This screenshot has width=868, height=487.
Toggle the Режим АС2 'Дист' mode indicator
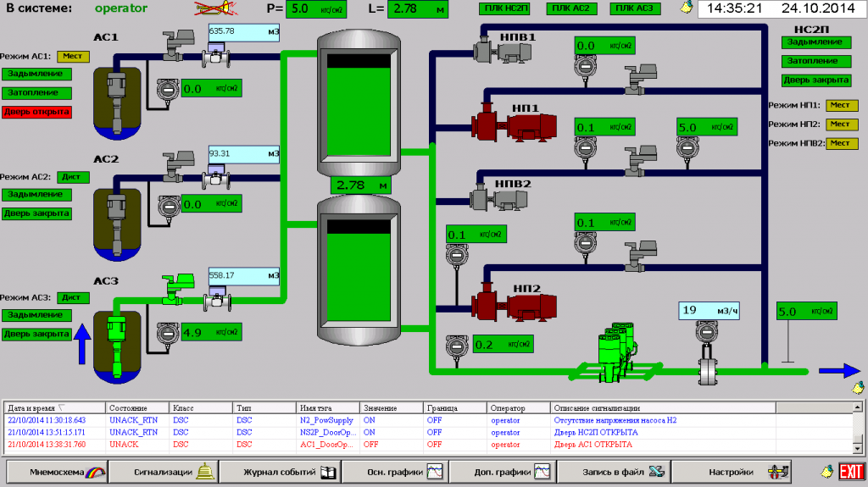[73, 177]
